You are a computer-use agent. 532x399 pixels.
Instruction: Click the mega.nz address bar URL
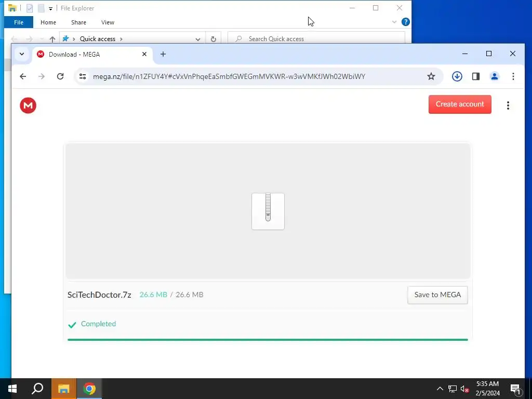(x=229, y=76)
